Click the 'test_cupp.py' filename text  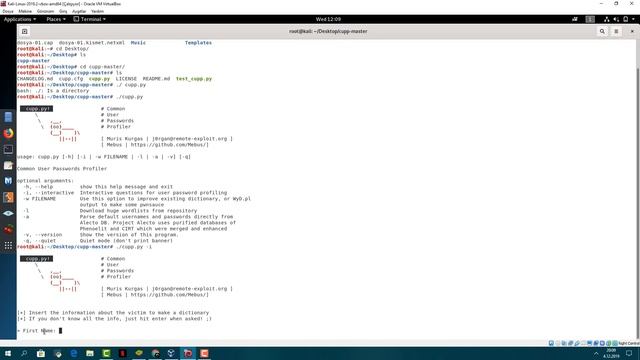pyautogui.click(x=194, y=79)
